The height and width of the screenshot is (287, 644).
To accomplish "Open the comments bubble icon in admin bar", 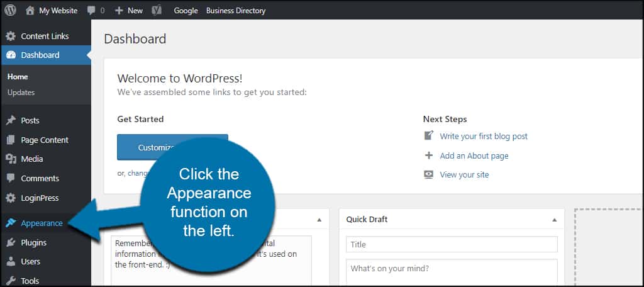I will click(92, 11).
